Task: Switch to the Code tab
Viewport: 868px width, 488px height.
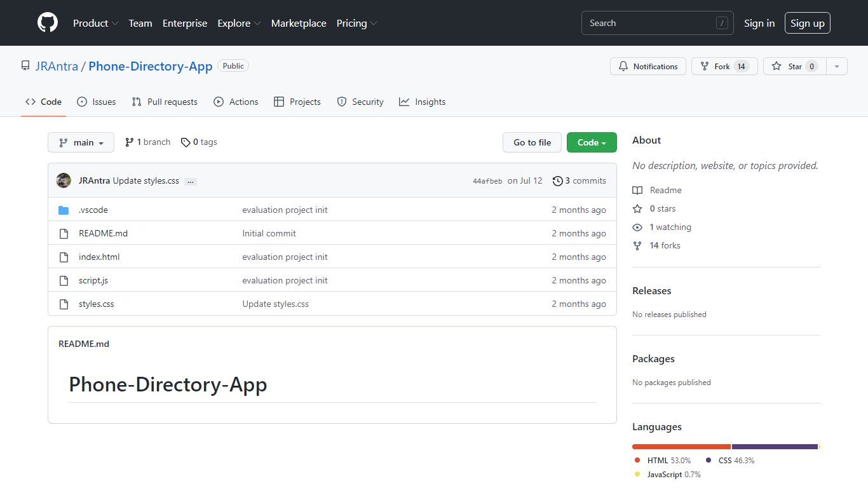Action: point(43,102)
